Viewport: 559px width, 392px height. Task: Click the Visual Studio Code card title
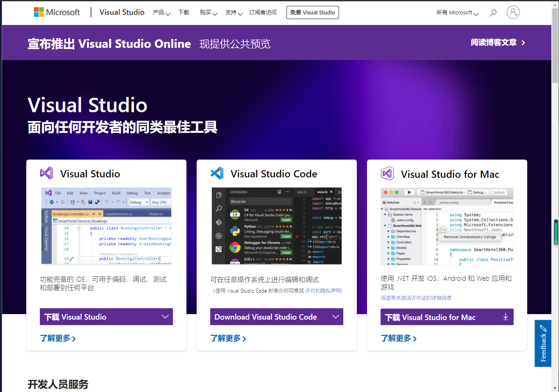click(x=274, y=174)
